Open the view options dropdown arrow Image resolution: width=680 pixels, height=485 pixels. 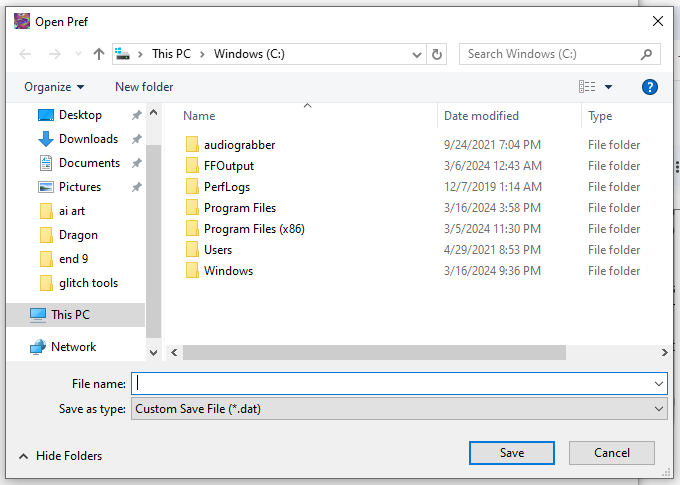click(608, 87)
